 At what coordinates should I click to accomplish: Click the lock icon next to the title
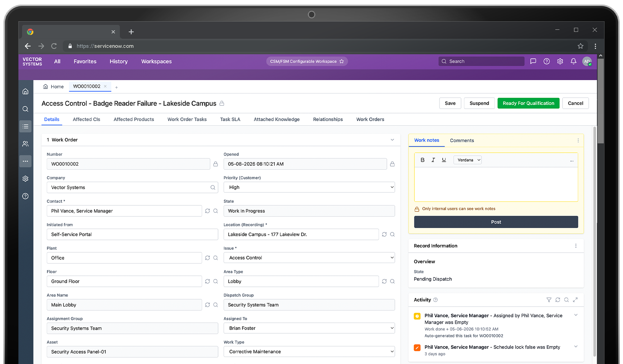222,103
